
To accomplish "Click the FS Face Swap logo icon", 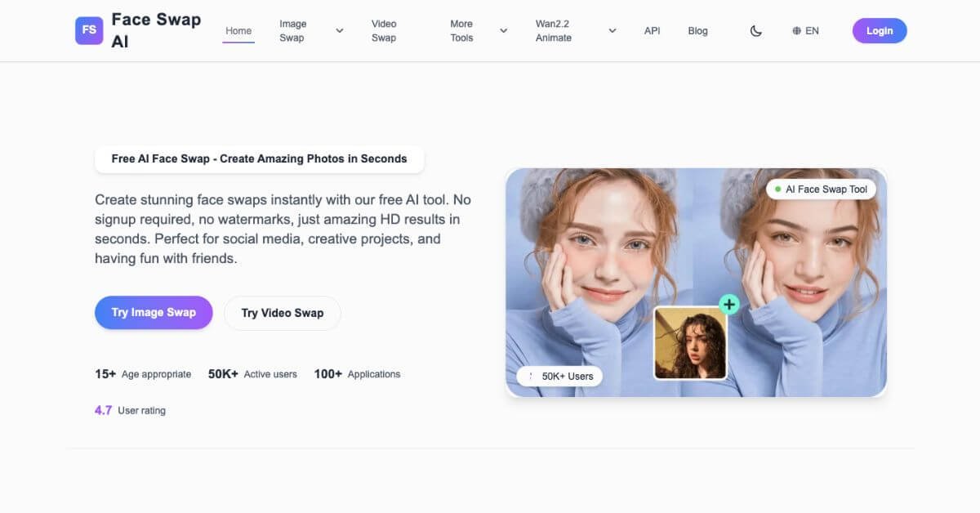I will coord(88,30).
